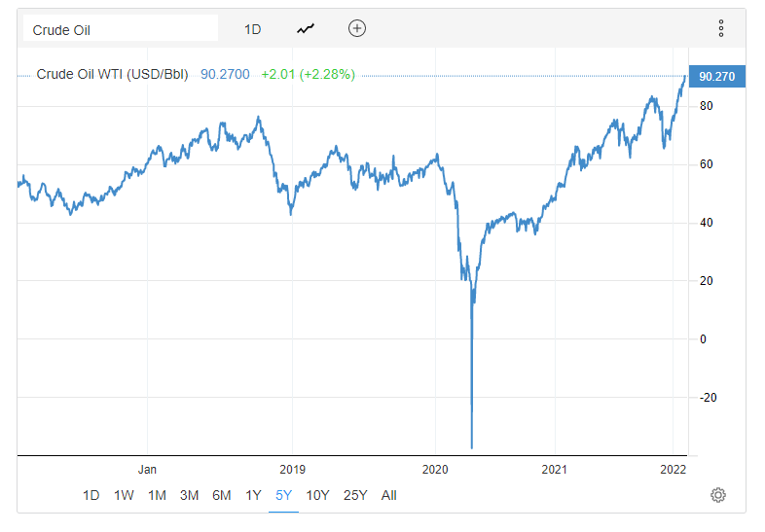Open the line chart type selector
Viewport: 765px width, 532px height.
pos(307,29)
